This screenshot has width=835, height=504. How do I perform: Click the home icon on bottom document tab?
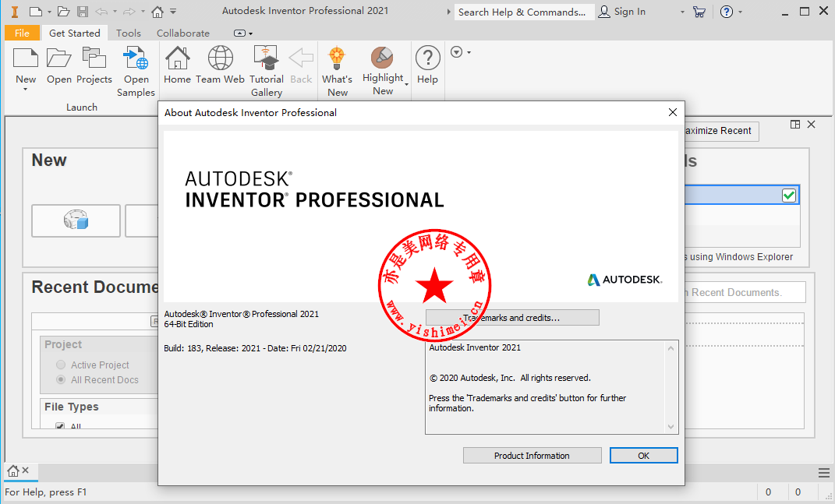[12, 471]
